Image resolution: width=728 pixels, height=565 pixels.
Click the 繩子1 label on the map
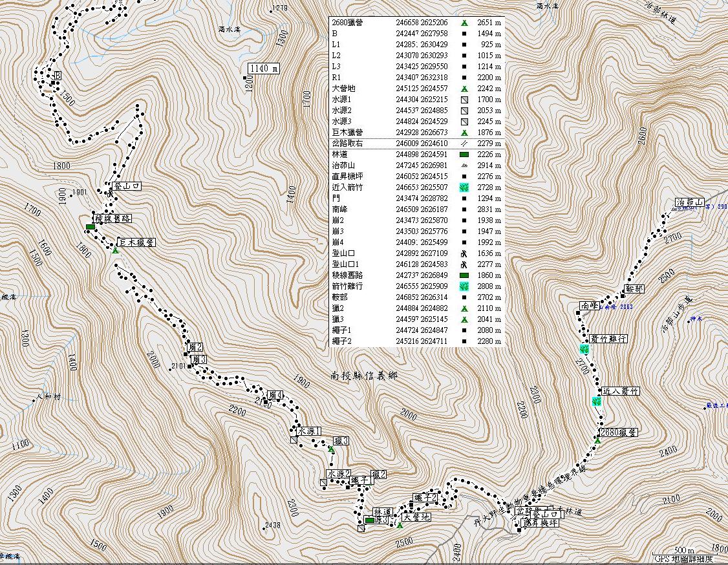tap(361, 480)
